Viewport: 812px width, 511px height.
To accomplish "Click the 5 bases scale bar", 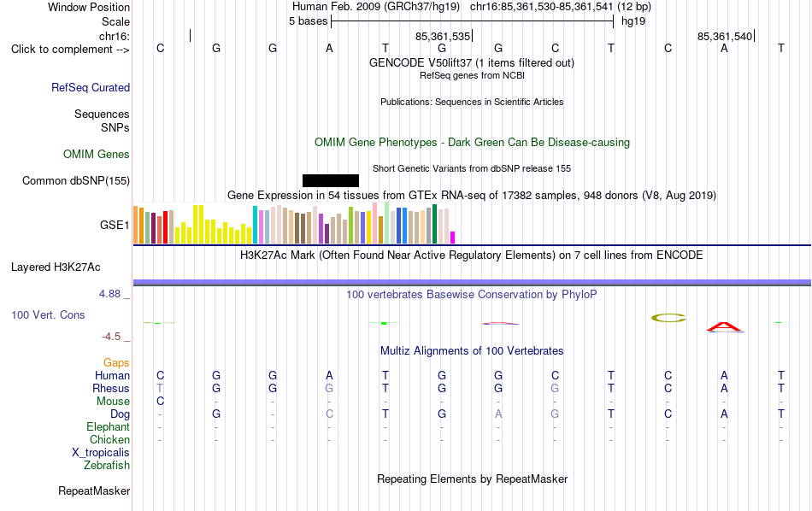I will pyautogui.click(x=473, y=21).
